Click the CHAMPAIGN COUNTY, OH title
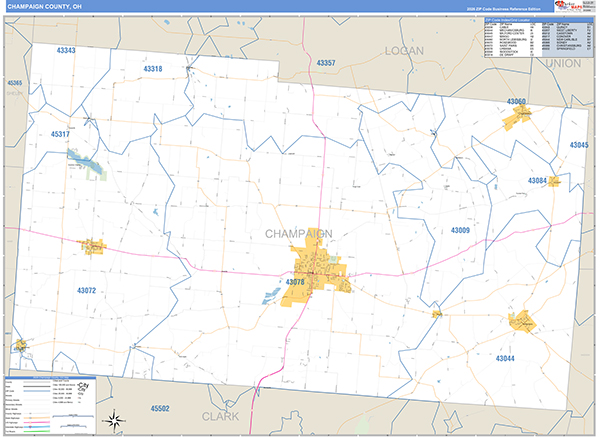Screen dimensions: 600x437 (x=44, y=7)
